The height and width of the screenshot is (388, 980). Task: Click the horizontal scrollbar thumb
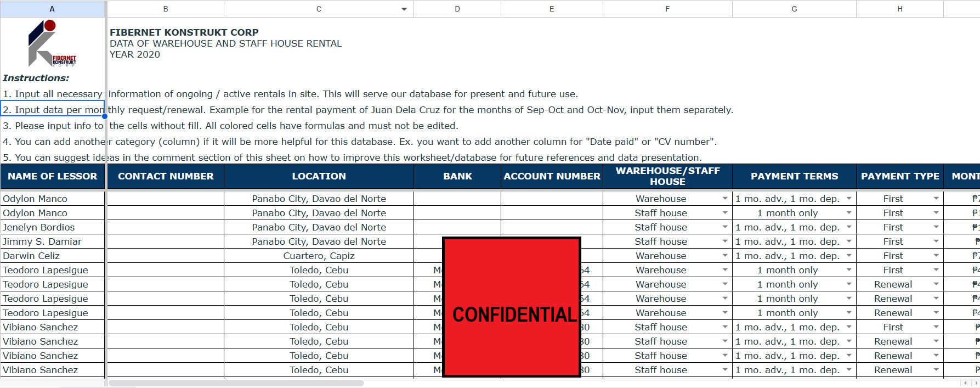click(236, 383)
